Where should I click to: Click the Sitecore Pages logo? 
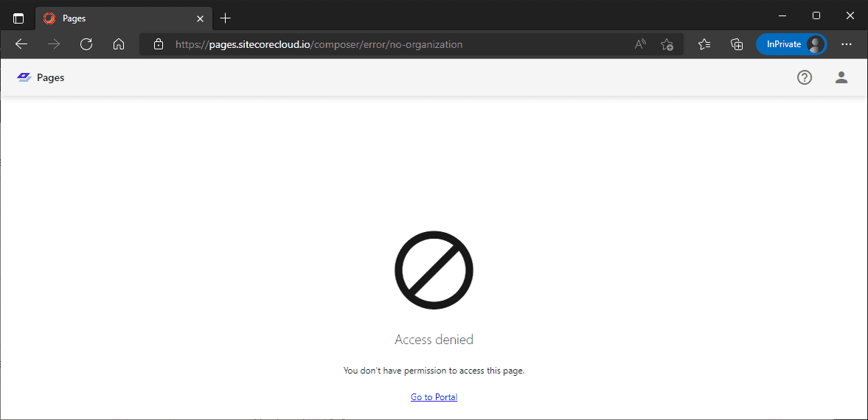(41, 77)
